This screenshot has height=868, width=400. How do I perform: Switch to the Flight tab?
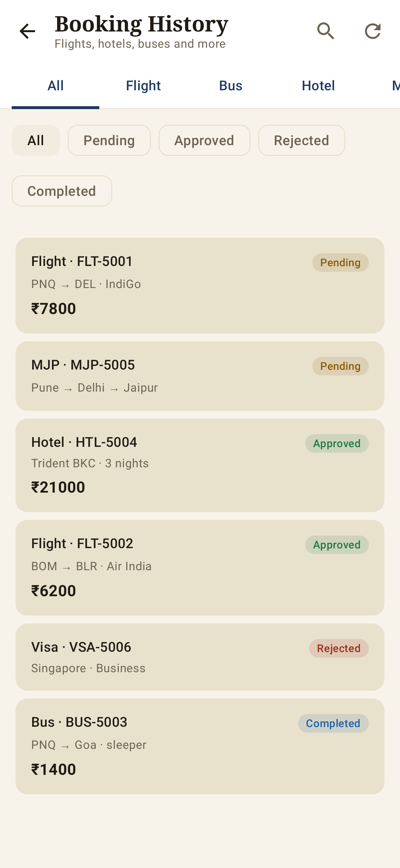pos(143,86)
